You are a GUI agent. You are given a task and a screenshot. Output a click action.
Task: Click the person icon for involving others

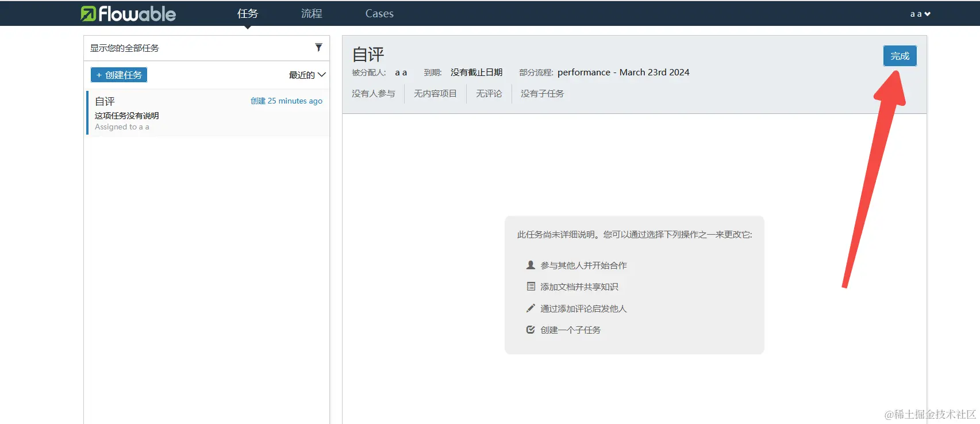[x=531, y=265]
